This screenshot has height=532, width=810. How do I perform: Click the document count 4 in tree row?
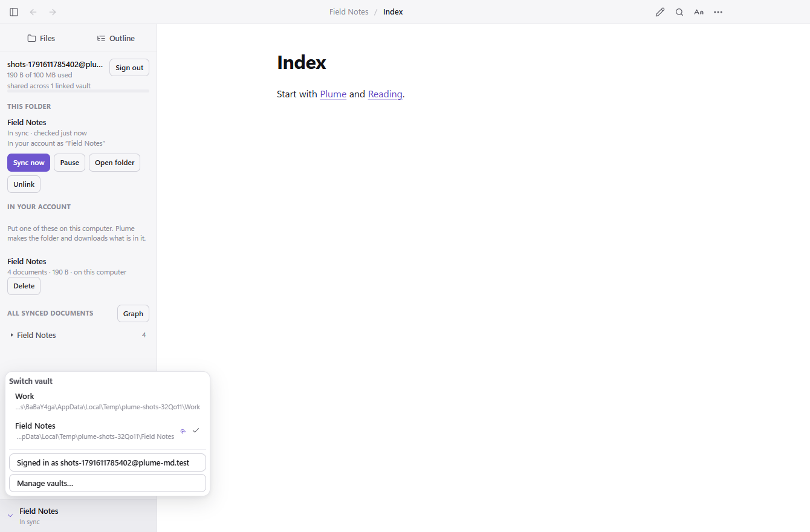click(x=144, y=335)
